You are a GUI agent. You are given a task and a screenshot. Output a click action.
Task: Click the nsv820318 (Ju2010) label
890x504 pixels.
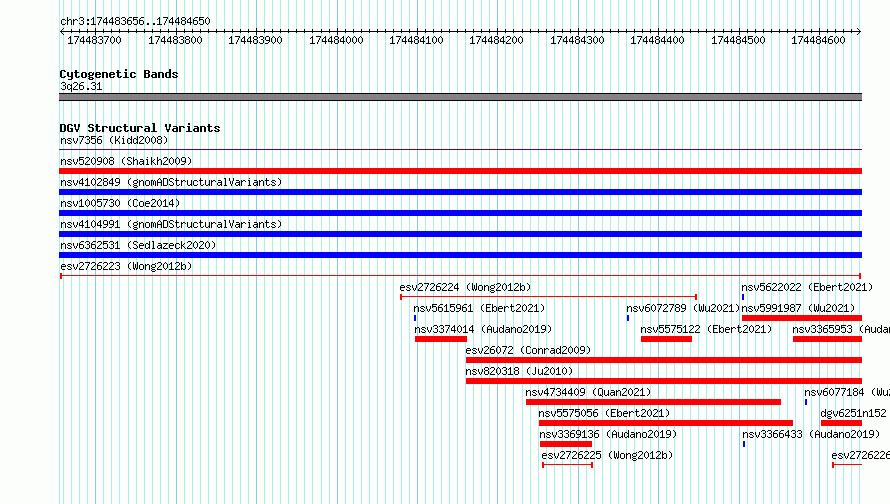pos(519,371)
